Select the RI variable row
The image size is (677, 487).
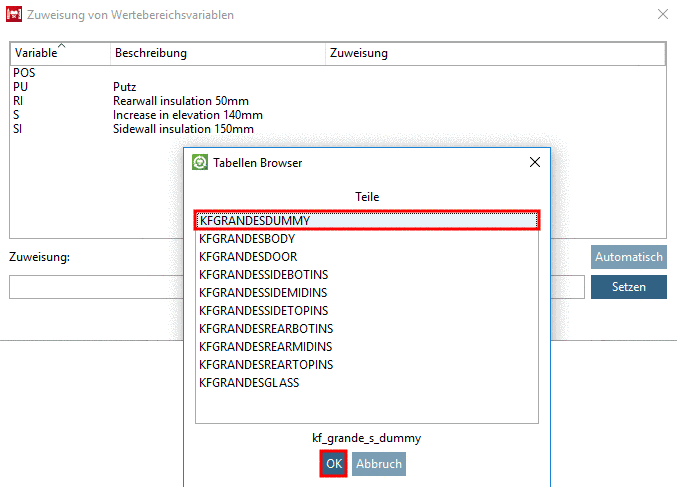coord(338,101)
